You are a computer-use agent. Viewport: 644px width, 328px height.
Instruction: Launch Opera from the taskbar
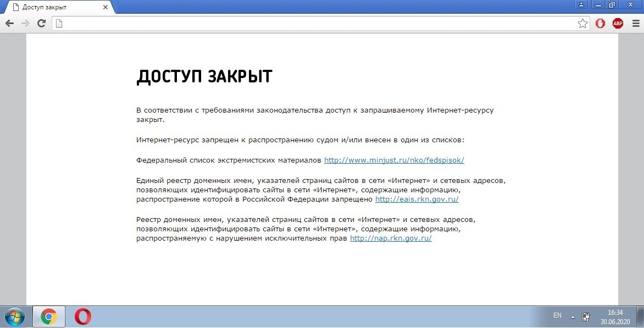(x=83, y=317)
